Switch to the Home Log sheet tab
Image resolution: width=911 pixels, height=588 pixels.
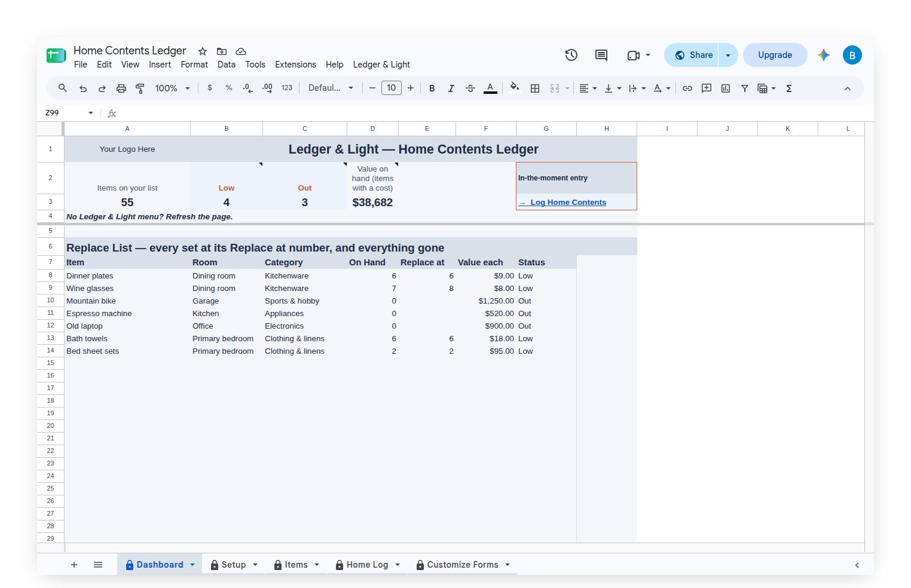pos(367,565)
